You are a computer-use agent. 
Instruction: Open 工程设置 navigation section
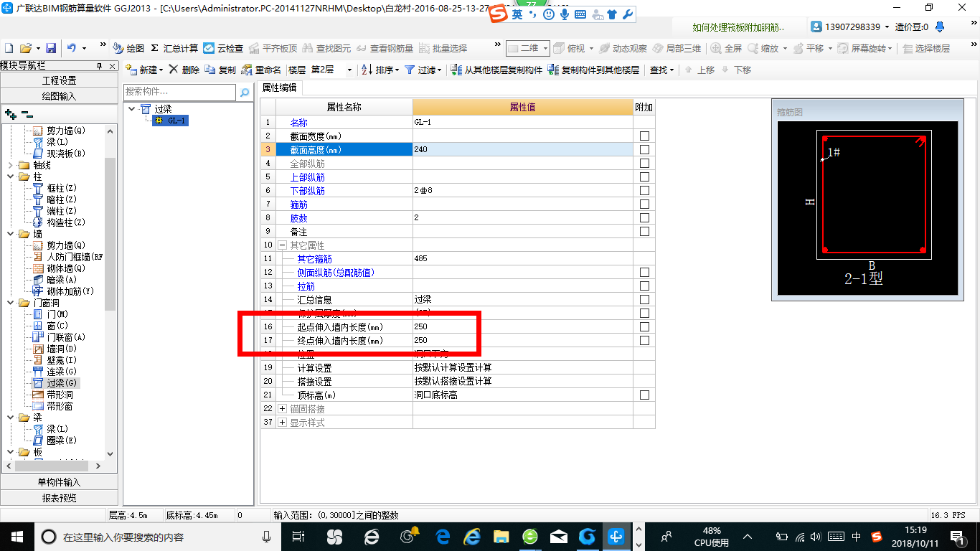59,80
